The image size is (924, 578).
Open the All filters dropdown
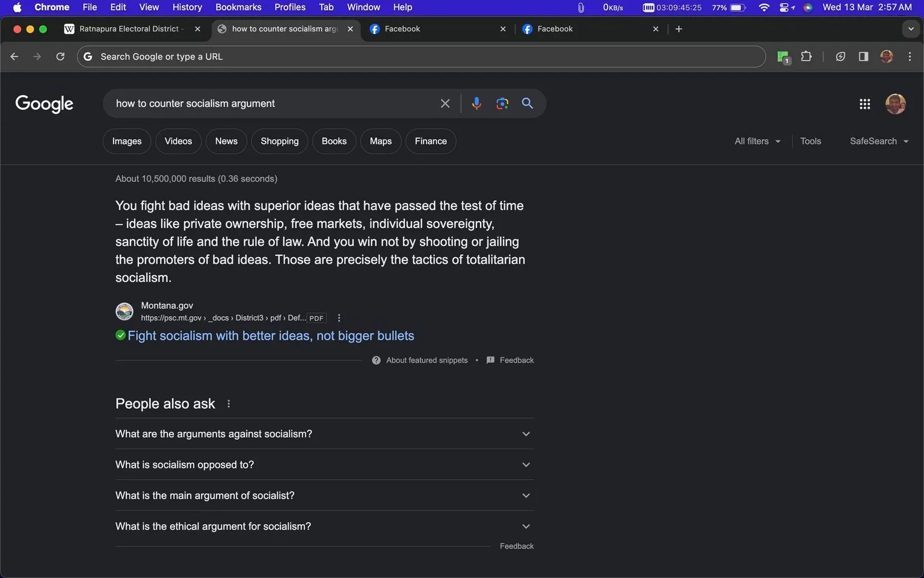coord(757,141)
